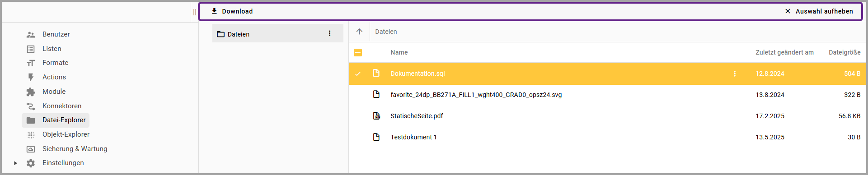
Task: Click the folder icon beside Dateien in tree
Action: (221, 34)
